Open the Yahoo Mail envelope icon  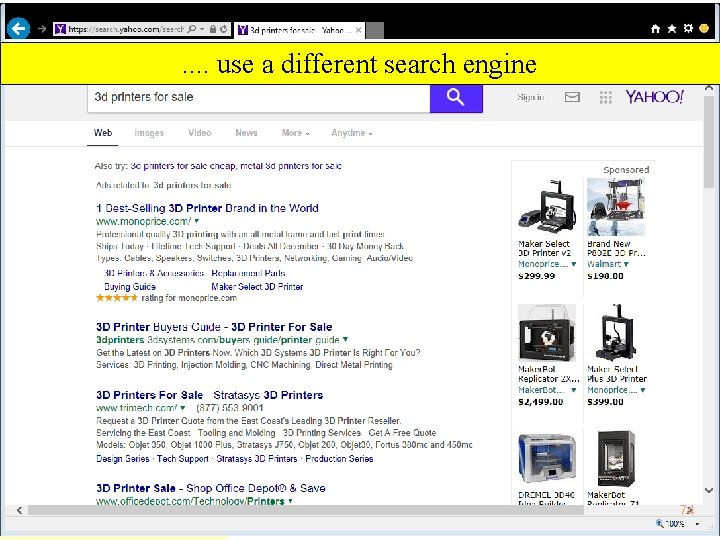pyautogui.click(x=572, y=97)
